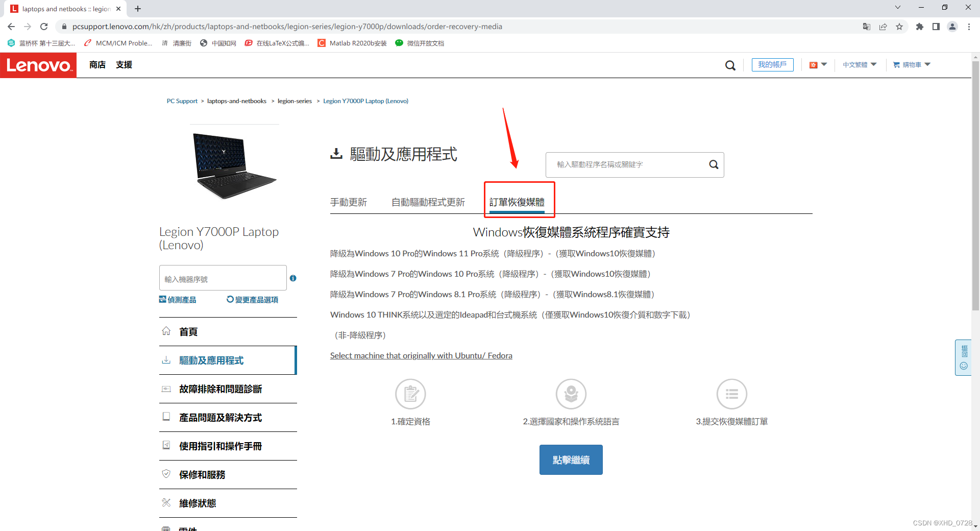Select the 訂單恢復媒體 tab
This screenshot has width=980, height=531.
tap(517, 202)
